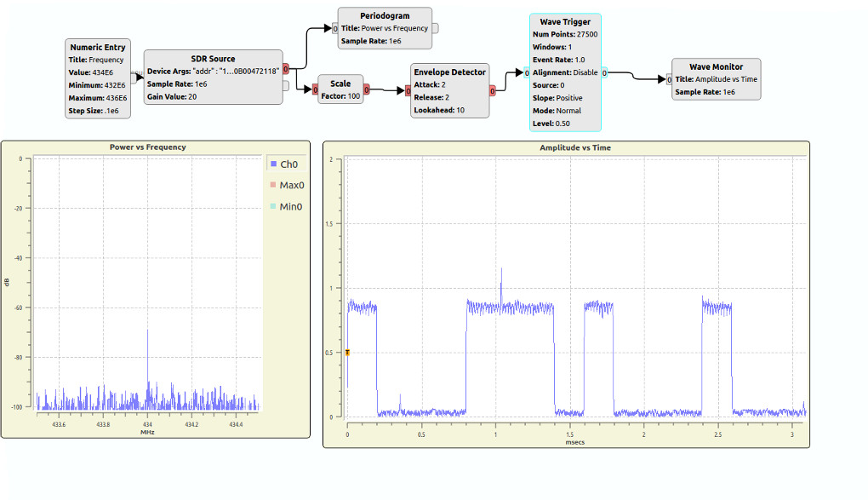
Task: Click the SDR Source Device Args line
Action: (x=213, y=71)
